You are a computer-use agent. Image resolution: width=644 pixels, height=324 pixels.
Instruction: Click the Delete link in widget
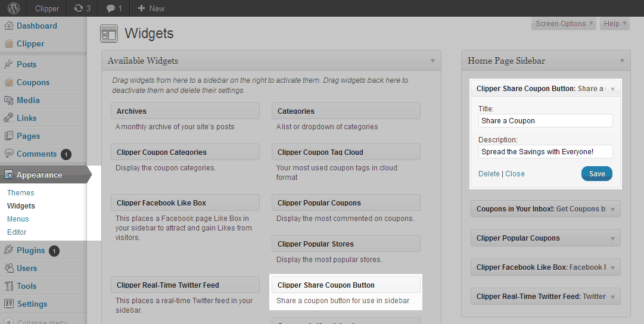489,174
